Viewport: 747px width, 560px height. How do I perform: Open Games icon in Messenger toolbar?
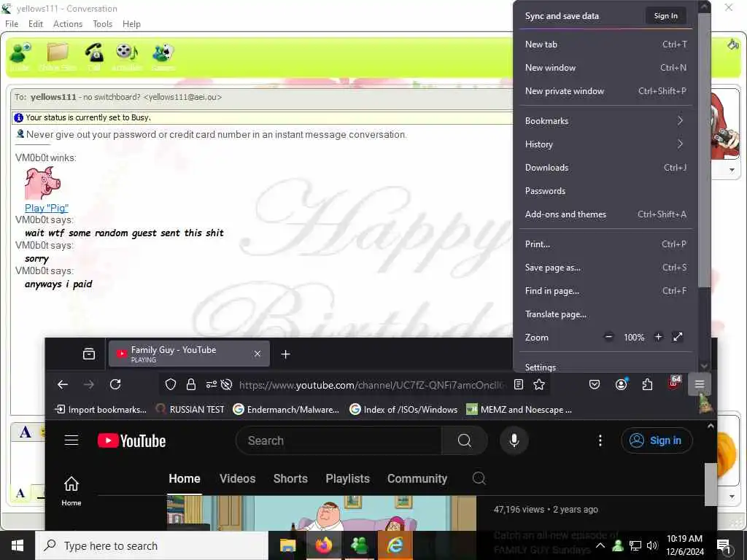tap(163, 53)
